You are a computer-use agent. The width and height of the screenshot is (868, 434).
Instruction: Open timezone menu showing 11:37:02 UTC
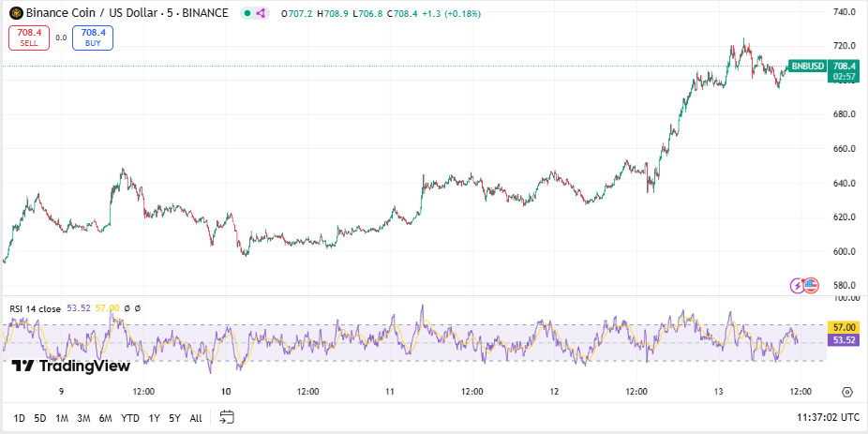coord(827,418)
